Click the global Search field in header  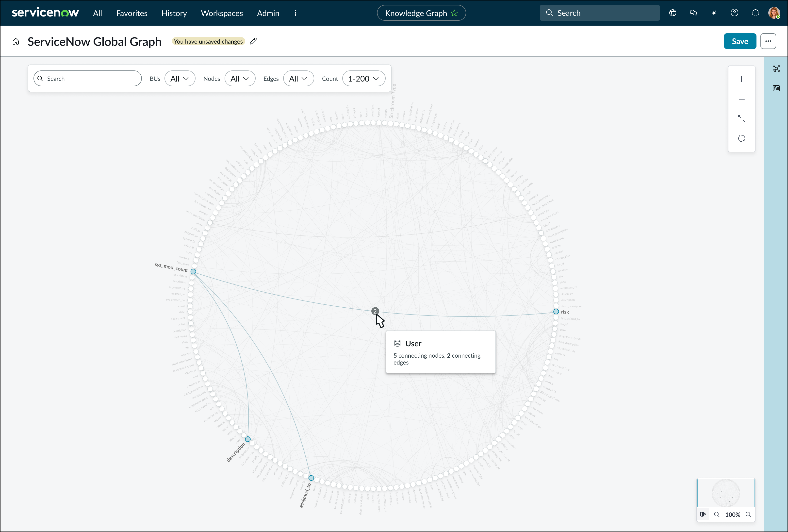599,13
